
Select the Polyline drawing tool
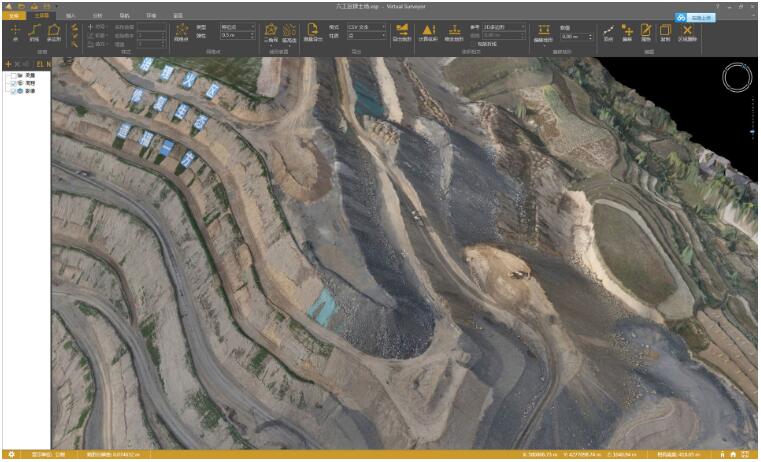tap(33, 35)
